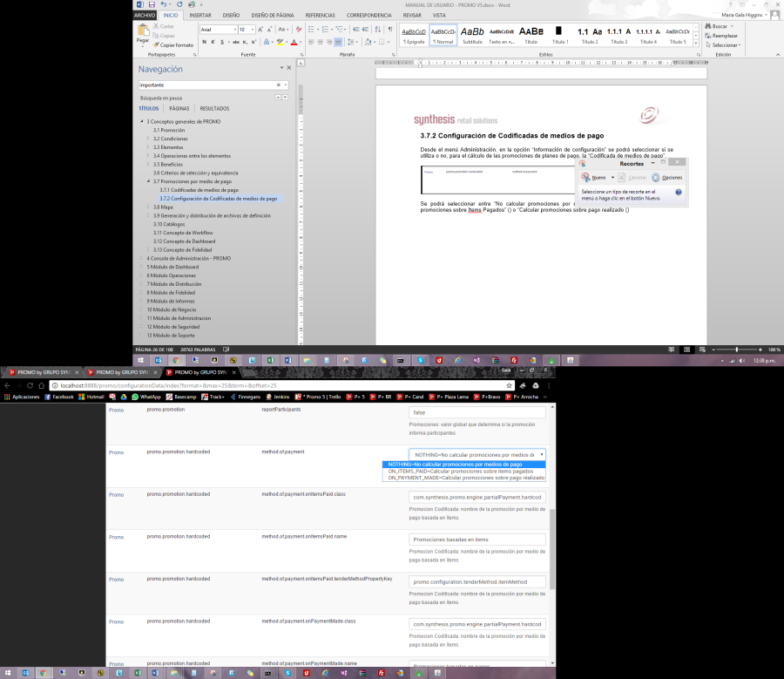Open the INSERTAR ribbon tab

[200, 16]
